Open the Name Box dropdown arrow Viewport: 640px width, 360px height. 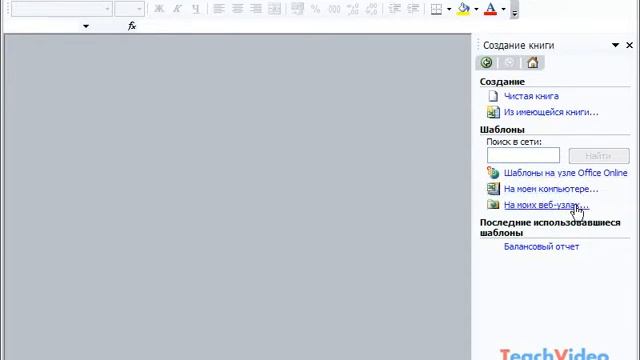click(x=86, y=26)
